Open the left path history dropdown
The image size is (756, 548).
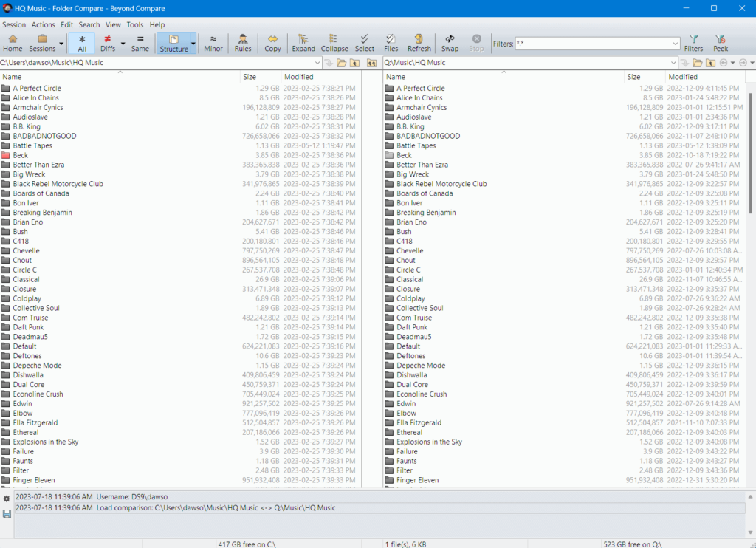pyautogui.click(x=318, y=63)
